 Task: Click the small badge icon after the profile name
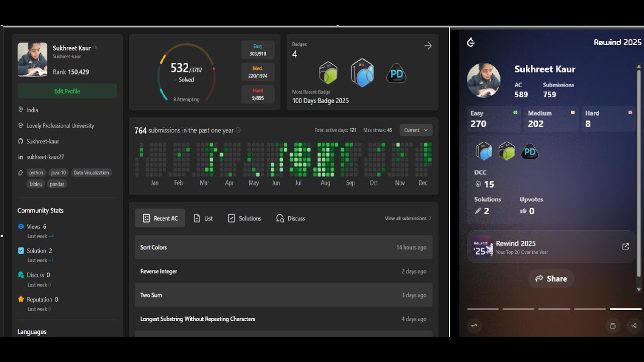[x=95, y=48]
